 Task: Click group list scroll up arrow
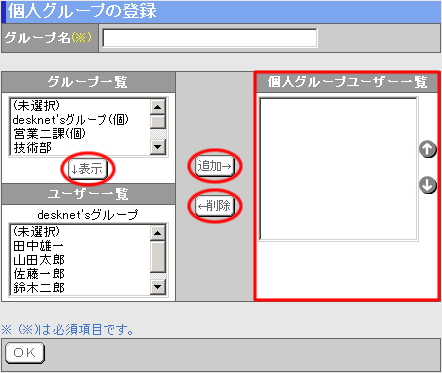[158, 107]
